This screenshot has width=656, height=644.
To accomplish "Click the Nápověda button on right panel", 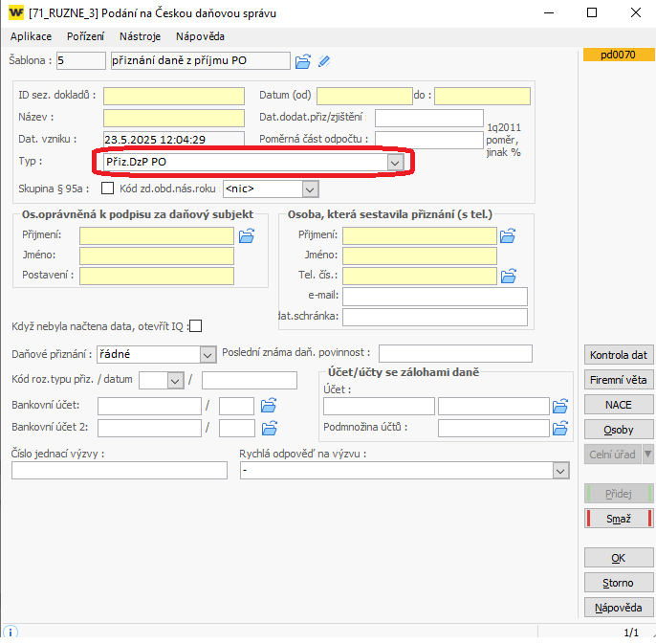I will click(x=619, y=607).
